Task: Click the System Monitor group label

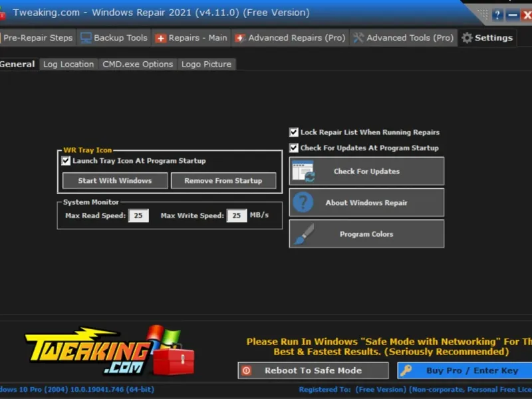Action: click(x=91, y=202)
